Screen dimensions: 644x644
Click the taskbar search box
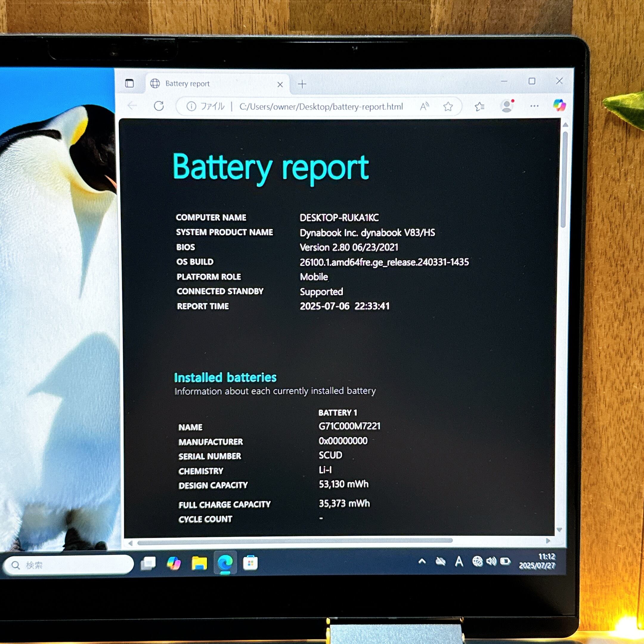coord(68,565)
